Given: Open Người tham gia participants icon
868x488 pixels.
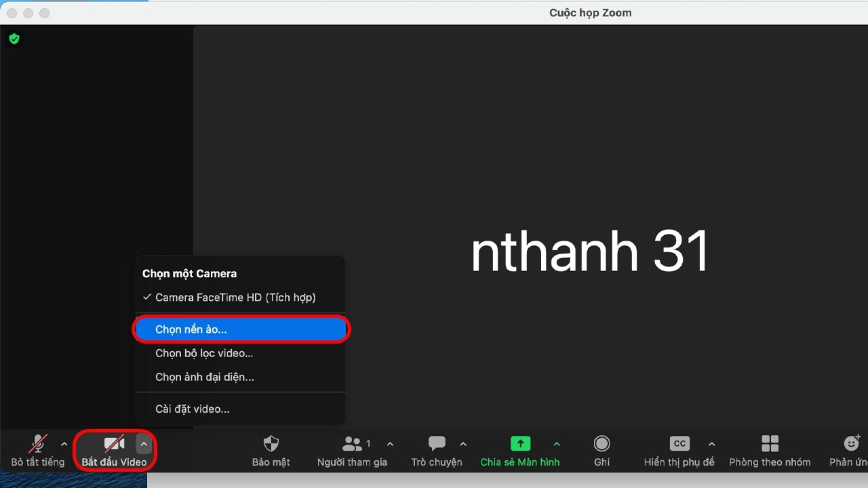Looking at the screenshot, I should (352, 444).
